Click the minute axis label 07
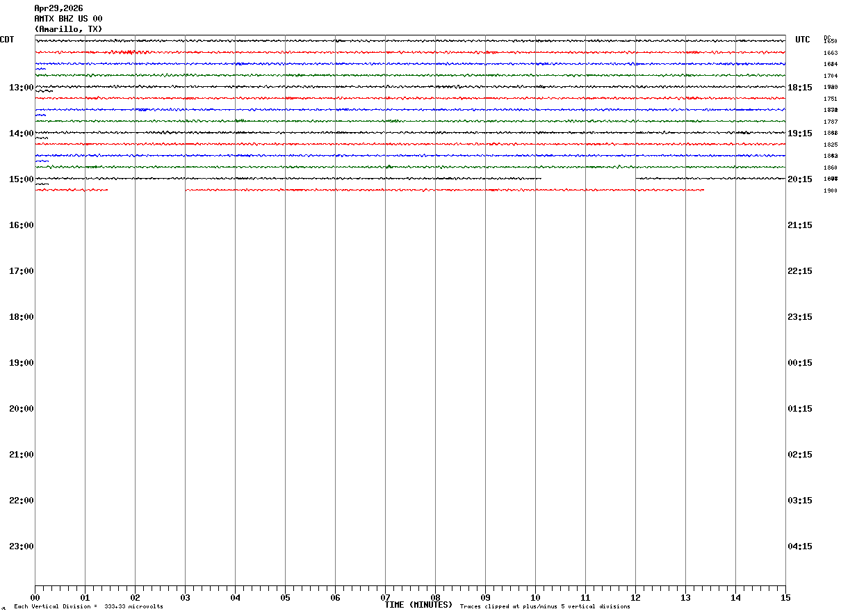841x616 pixels. coord(385,598)
